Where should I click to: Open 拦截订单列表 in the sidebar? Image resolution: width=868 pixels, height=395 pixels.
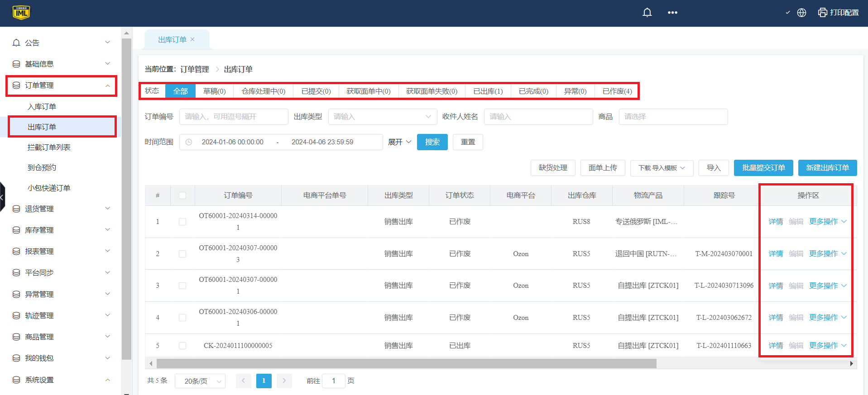[x=49, y=148]
